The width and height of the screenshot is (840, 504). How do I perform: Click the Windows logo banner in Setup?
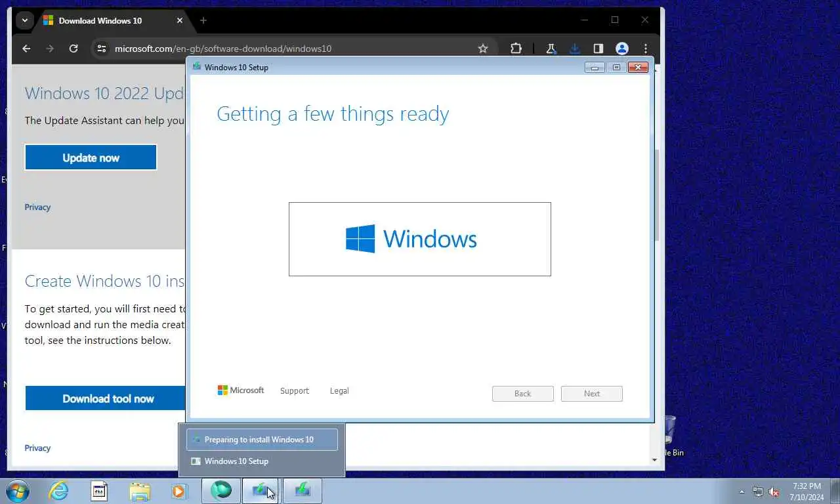[420, 239]
